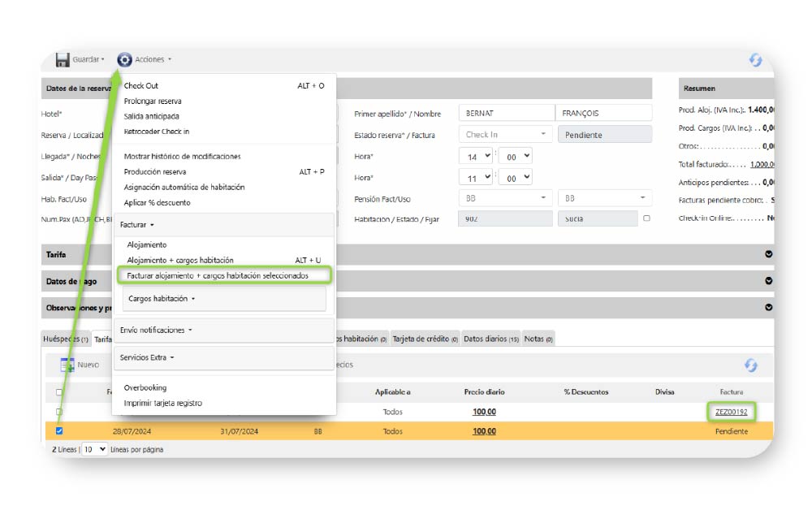Open the lines per page dropdown
Viewport: 812px width, 523px height.
point(94,449)
